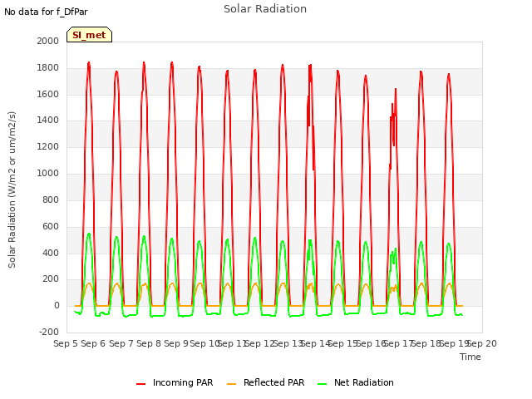Click the 800 y-axis tick label
Image resolution: width=532 pixels, height=399 pixels.
[x=51, y=199]
